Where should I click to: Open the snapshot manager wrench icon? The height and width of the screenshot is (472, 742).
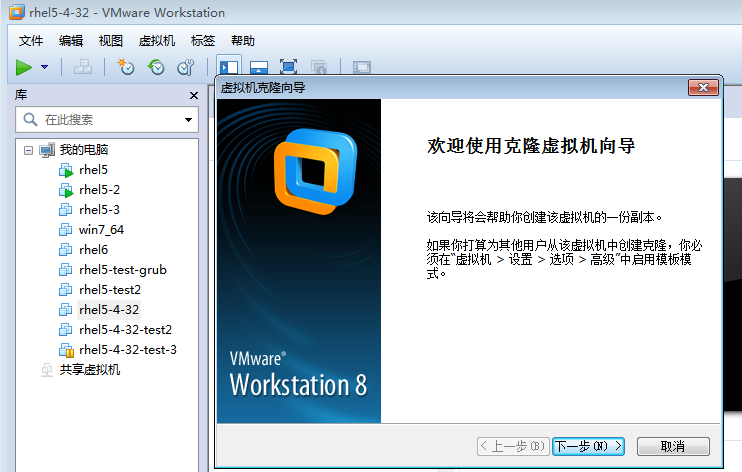point(186,67)
